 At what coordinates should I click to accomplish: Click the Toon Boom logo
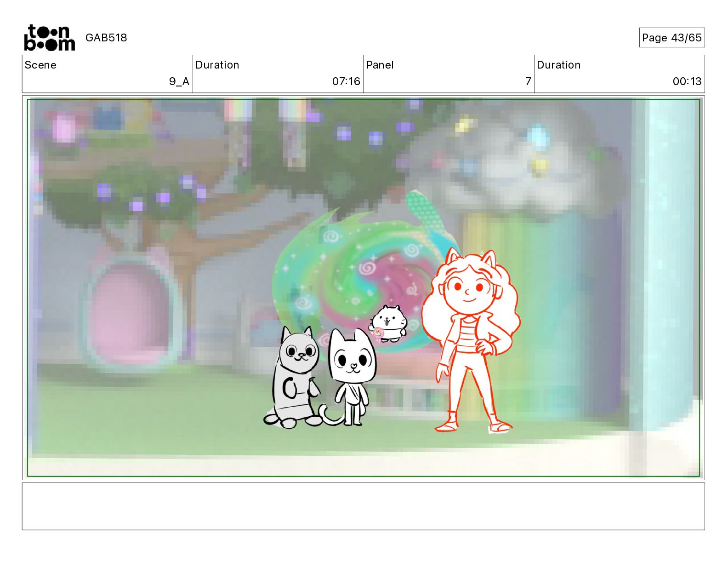coord(49,38)
